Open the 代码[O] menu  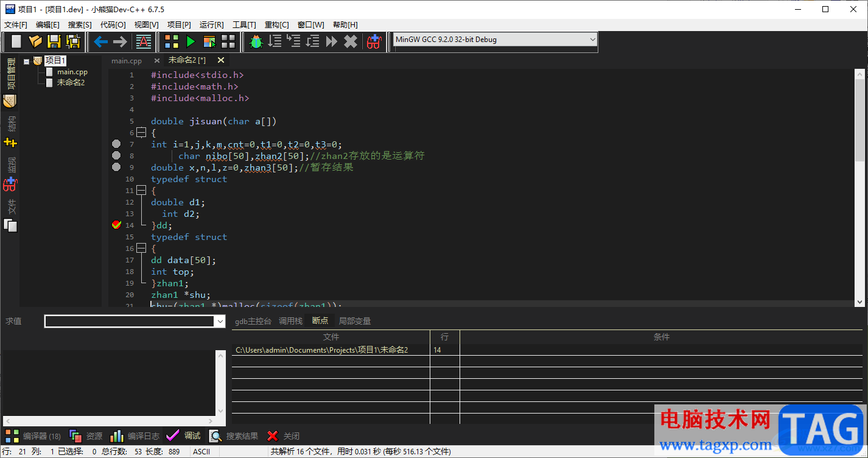pos(113,24)
